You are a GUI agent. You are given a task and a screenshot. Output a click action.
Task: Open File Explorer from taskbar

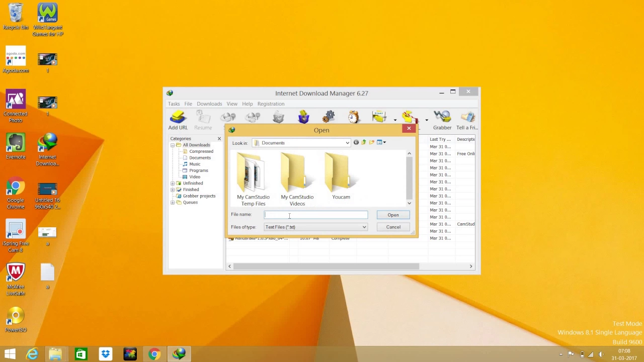coord(55,354)
